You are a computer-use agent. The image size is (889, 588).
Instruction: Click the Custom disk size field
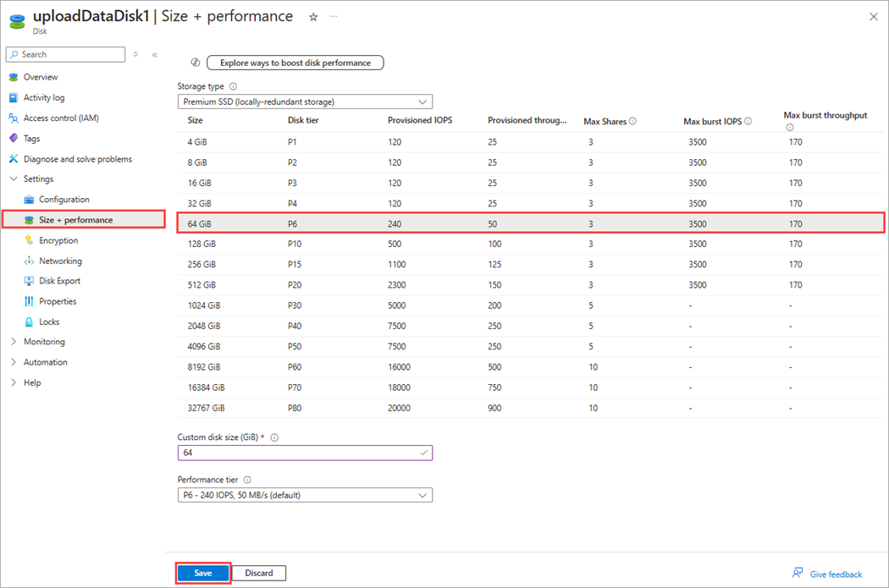click(x=305, y=453)
